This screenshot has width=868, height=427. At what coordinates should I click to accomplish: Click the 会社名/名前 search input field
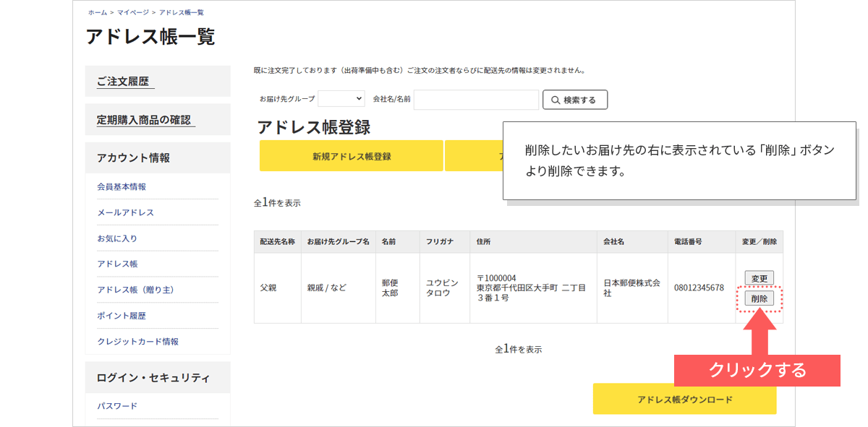click(476, 100)
